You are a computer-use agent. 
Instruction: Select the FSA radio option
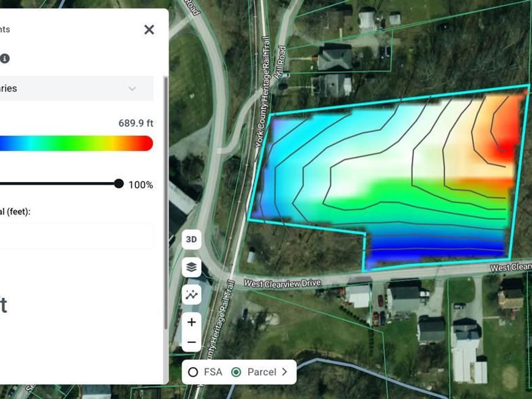tap(193, 372)
